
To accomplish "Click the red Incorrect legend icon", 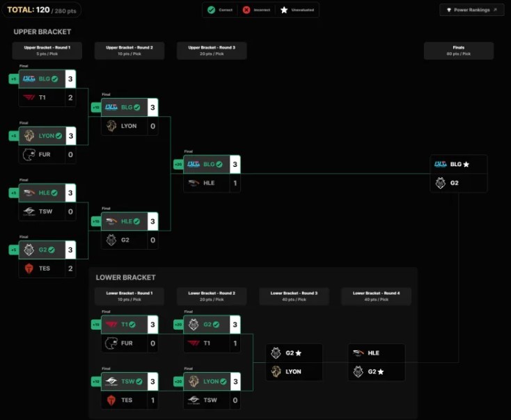I will tap(246, 10).
